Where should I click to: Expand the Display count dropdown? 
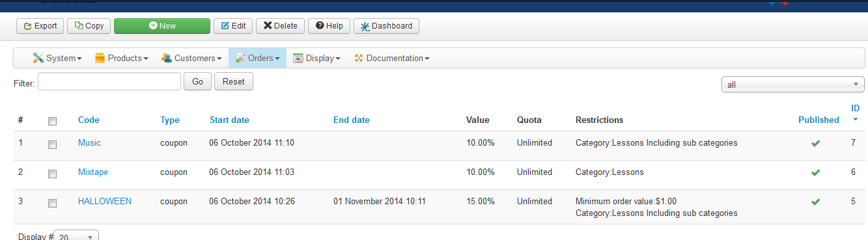(76, 237)
